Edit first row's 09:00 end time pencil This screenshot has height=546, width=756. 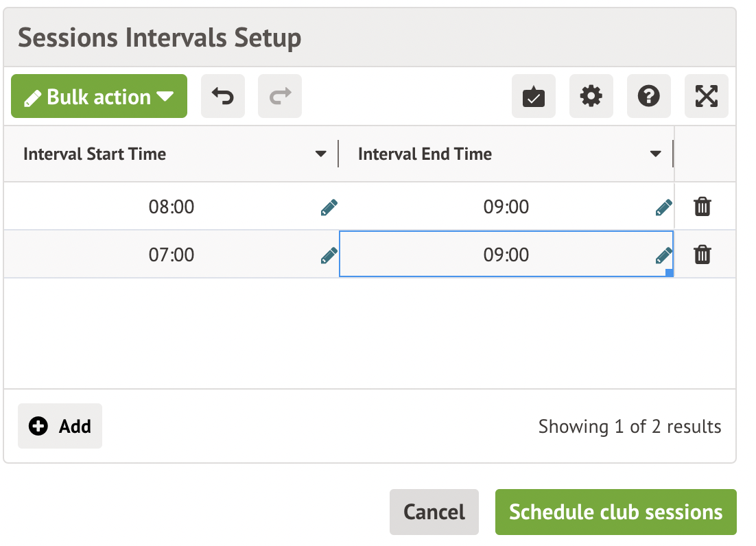[663, 207]
